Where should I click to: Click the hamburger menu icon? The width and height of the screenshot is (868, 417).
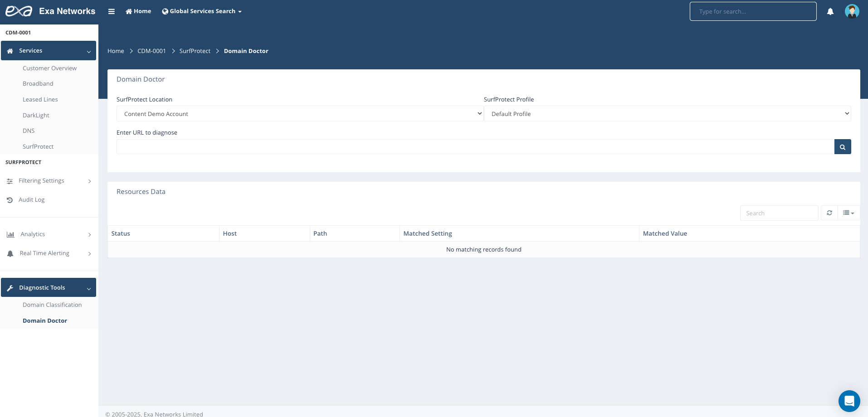(x=111, y=11)
